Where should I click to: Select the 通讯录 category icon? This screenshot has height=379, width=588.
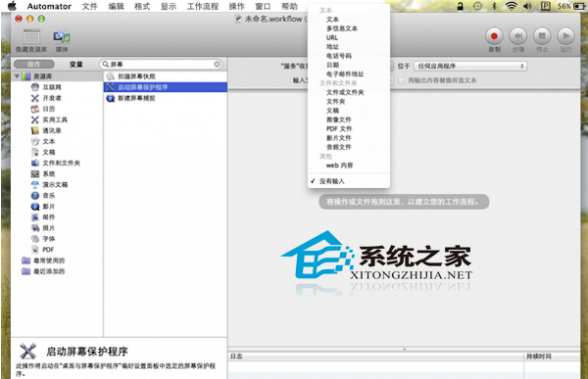pos(35,130)
